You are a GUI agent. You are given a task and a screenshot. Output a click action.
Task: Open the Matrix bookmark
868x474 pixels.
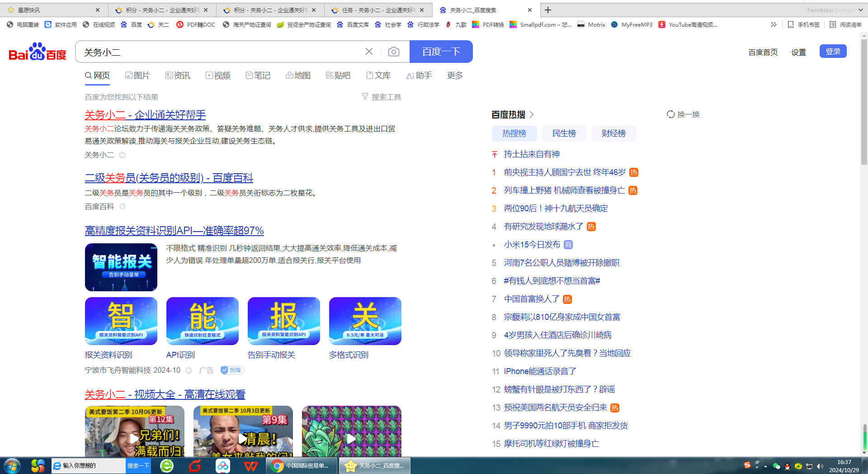(x=591, y=24)
